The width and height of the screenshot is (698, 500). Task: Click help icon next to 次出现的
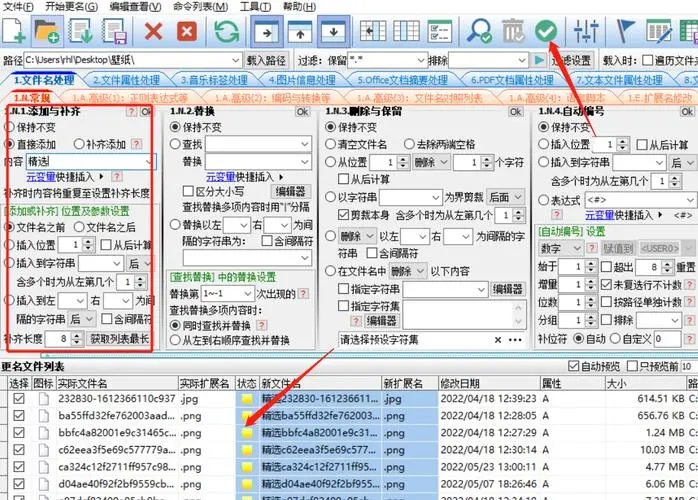click(303, 293)
